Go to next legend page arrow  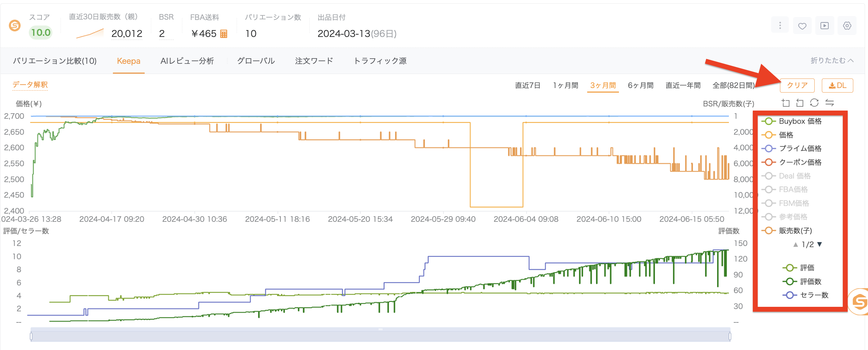820,244
